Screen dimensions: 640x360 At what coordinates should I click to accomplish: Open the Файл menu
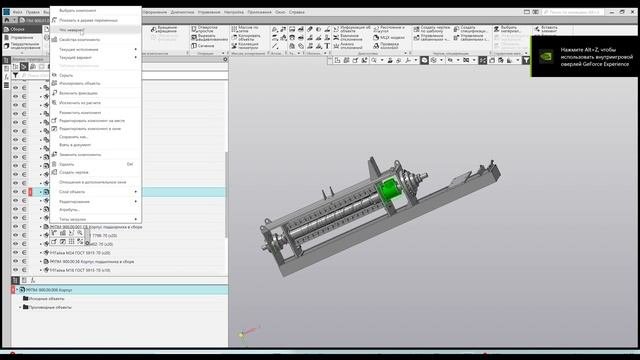(x=18, y=12)
